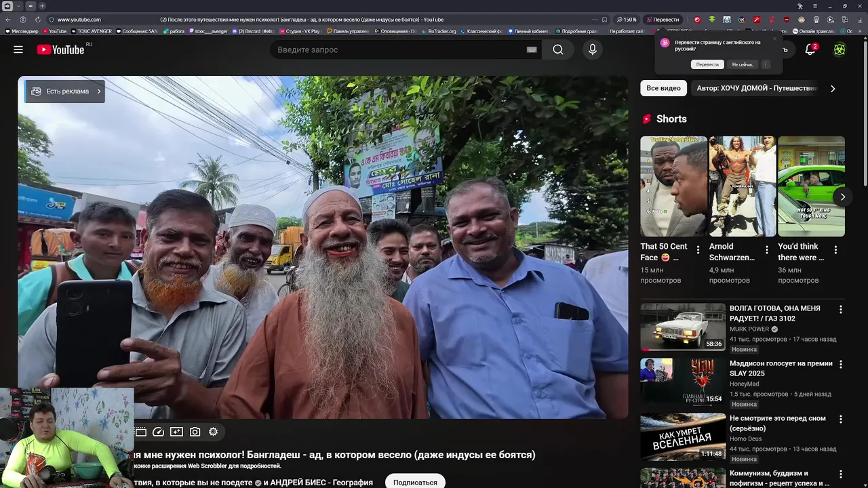Open the 'Студия - VK Play' bookmark
Image resolution: width=868 pixels, height=488 pixels.
[300, 31]
